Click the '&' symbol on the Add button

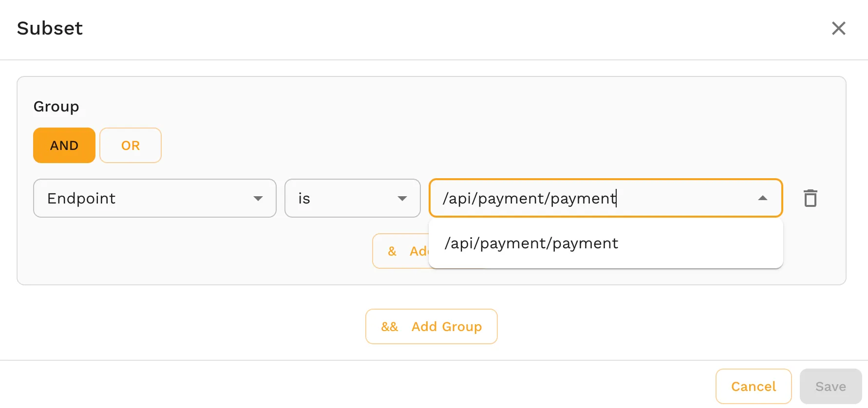click(x=392, y=251)
